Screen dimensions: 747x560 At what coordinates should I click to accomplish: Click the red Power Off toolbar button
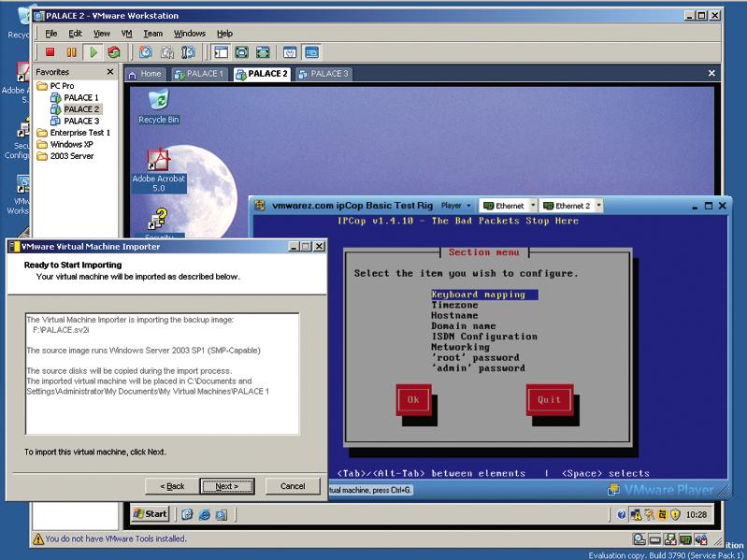[x=50, y=52]
